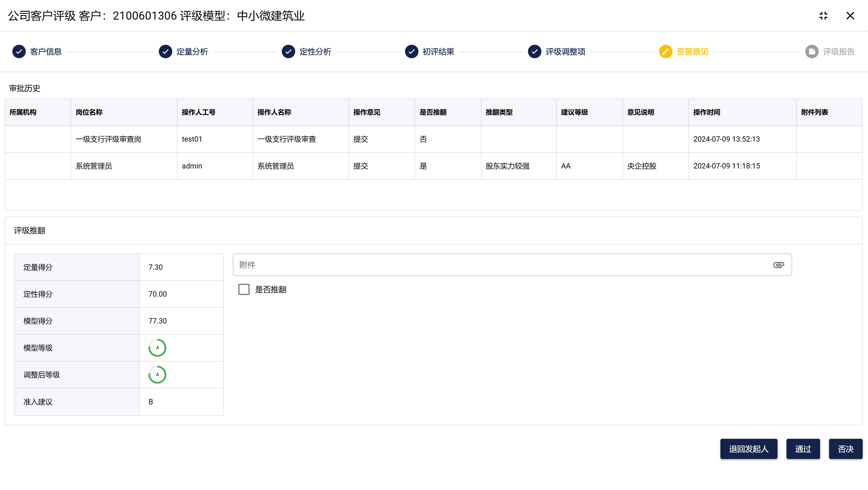Click the 签署意见 pencil step icon
This screenshot has width=868, height=490.
[x=665, y=51]
